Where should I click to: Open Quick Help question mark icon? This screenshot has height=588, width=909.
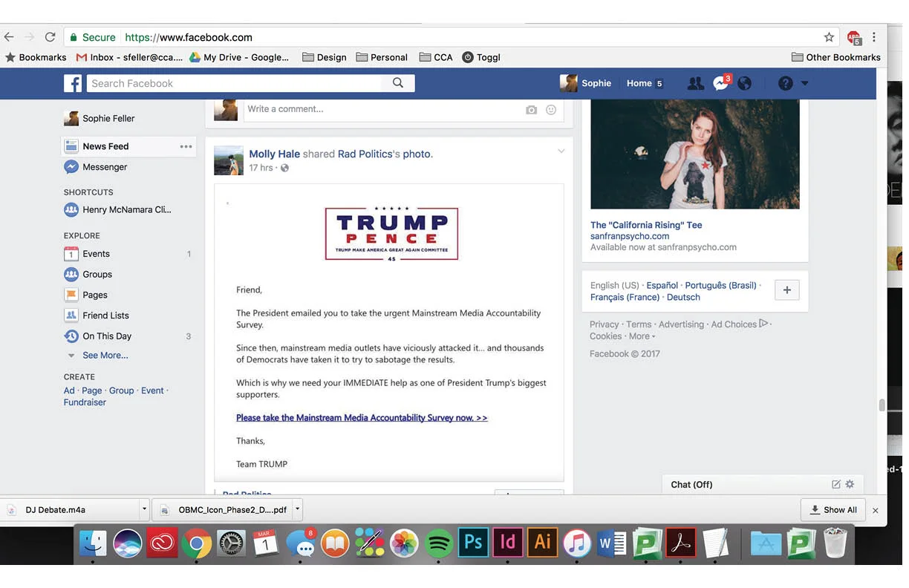pos(786,84)
